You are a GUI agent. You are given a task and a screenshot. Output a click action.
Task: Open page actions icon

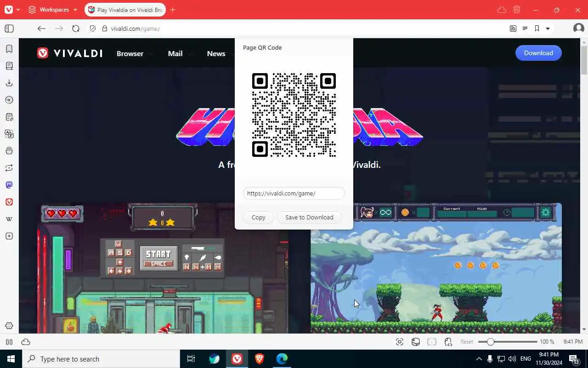point(448,342)
